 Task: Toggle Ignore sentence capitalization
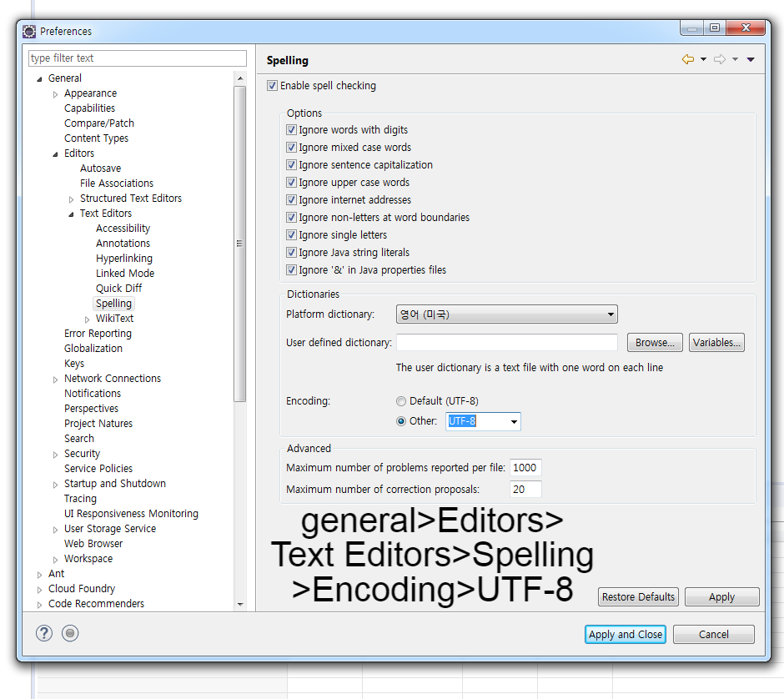[x=292, y=165]
